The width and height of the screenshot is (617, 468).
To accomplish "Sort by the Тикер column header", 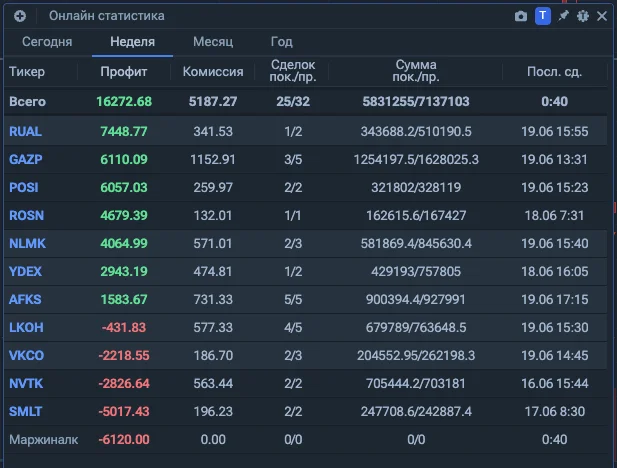I will 27,72.
